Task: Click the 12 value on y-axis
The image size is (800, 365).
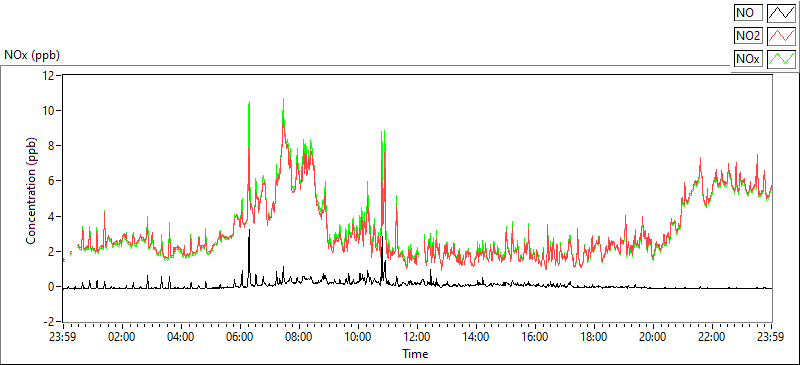Action: click(x=49, y=76)
